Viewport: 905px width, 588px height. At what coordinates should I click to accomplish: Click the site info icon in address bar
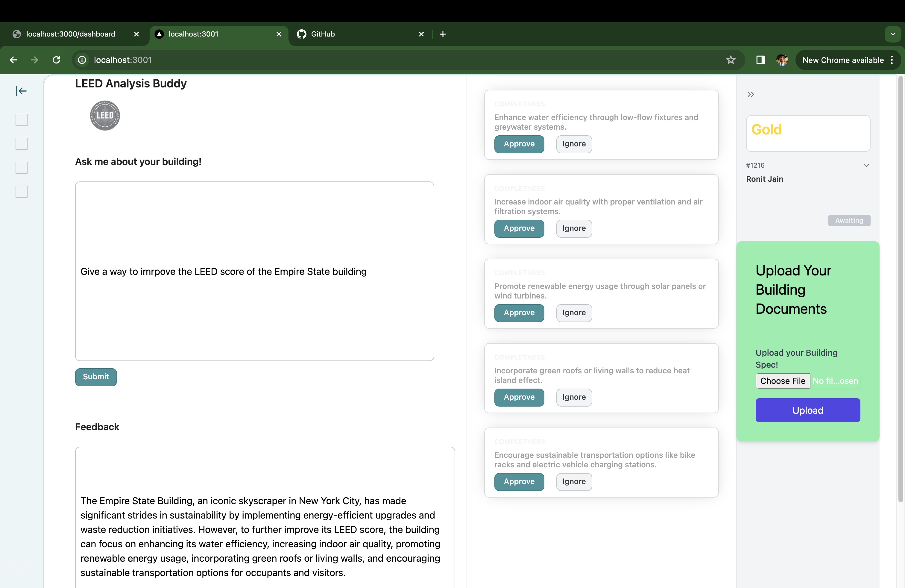(x=82, y=60)
